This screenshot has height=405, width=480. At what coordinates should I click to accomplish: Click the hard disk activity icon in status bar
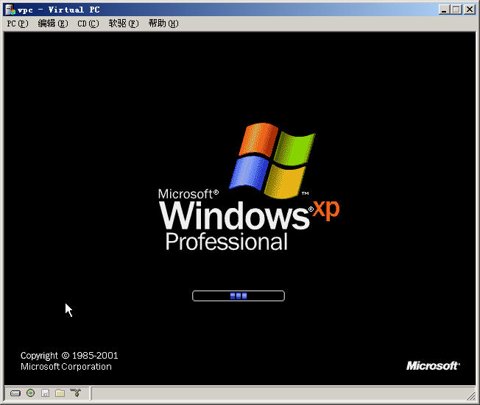[15, 393]
